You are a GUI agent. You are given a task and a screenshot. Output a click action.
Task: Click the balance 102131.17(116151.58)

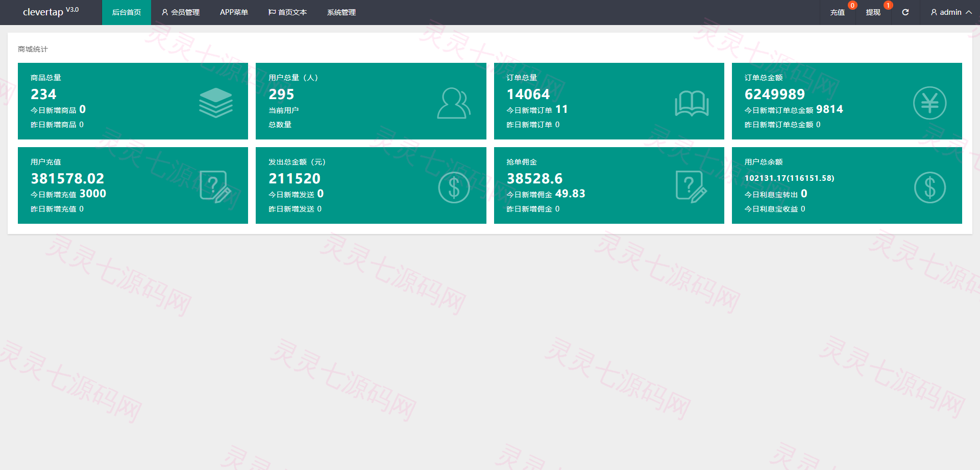click(789, 178)
